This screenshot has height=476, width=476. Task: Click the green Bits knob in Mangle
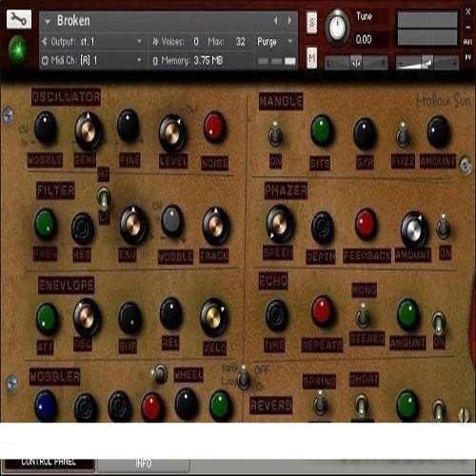321,130
